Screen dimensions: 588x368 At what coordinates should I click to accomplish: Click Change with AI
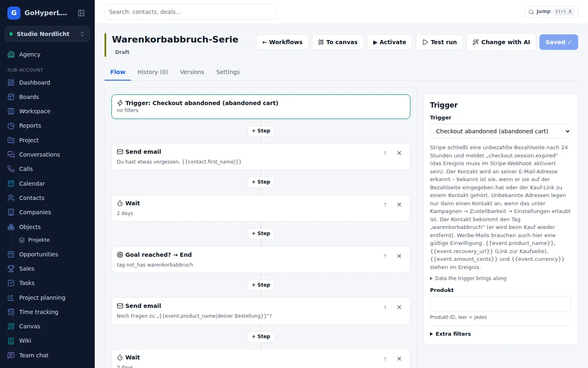[x=501, y=42]
